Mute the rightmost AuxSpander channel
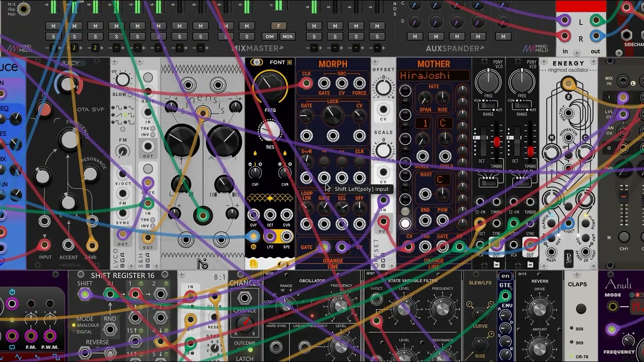The image size is (644, 362). (504, 37)
